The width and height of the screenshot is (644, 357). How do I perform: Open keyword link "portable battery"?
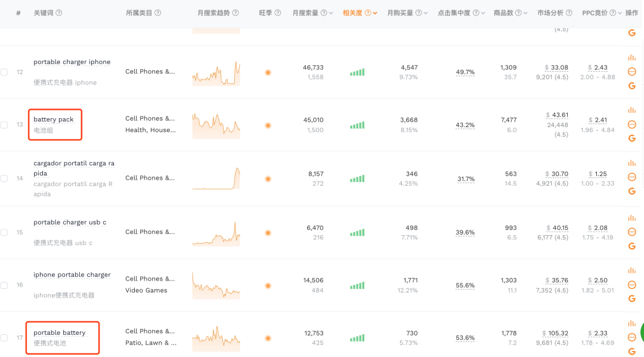(60, 333)
